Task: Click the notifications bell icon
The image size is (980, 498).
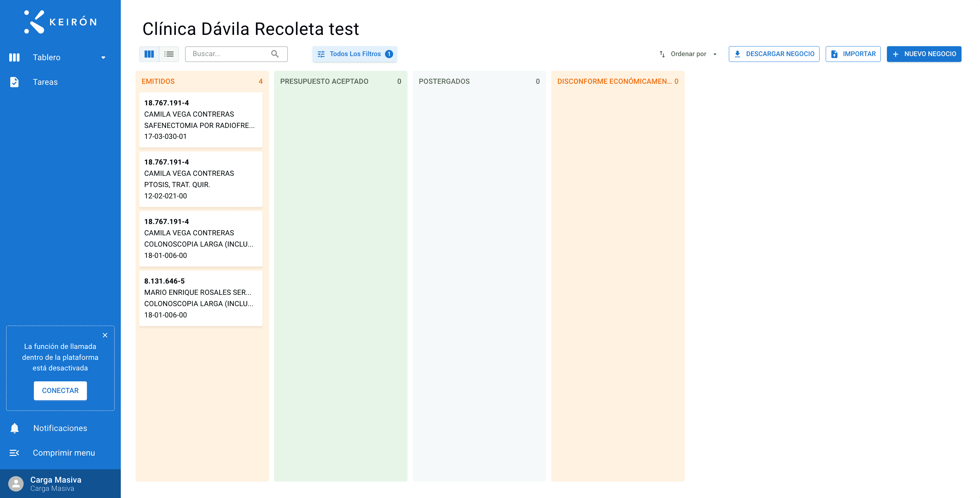Action: pos(14,429)
